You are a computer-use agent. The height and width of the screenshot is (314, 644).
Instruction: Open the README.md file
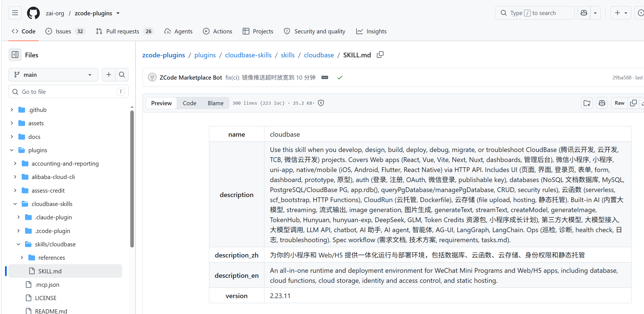(51, 311)
